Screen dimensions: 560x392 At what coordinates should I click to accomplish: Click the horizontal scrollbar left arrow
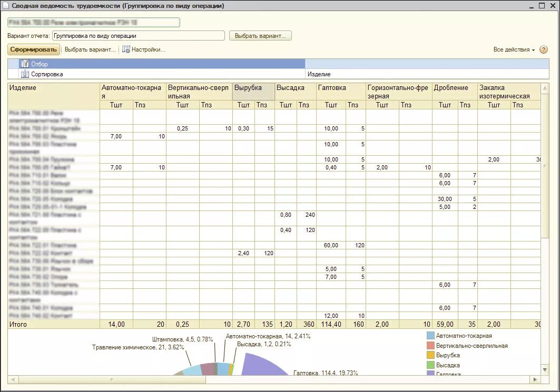click(13, 379)
